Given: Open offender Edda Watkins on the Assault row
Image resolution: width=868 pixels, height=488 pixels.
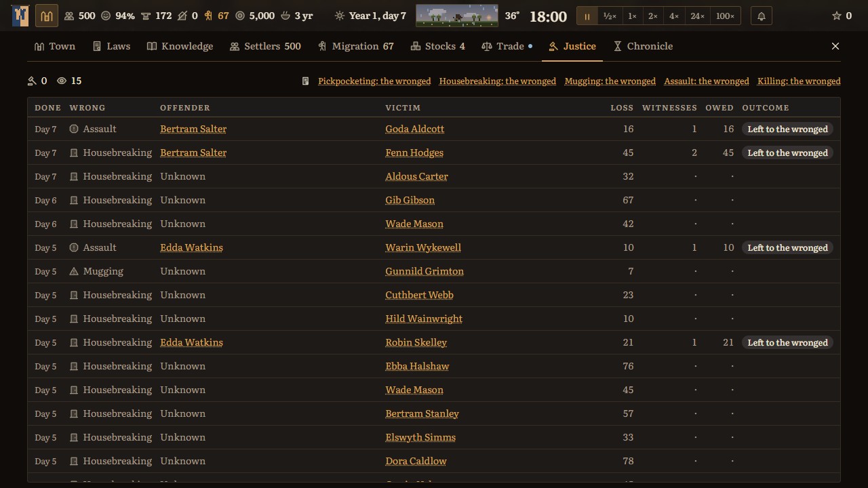Looking at the screenshot, I should 191,247.
